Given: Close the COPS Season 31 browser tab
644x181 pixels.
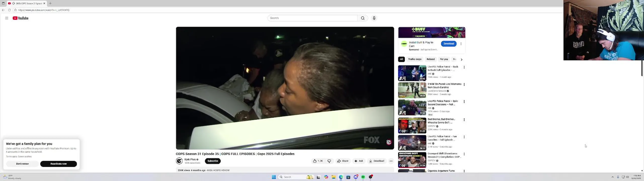Looking at the screenshot, I should coord(44,3).
